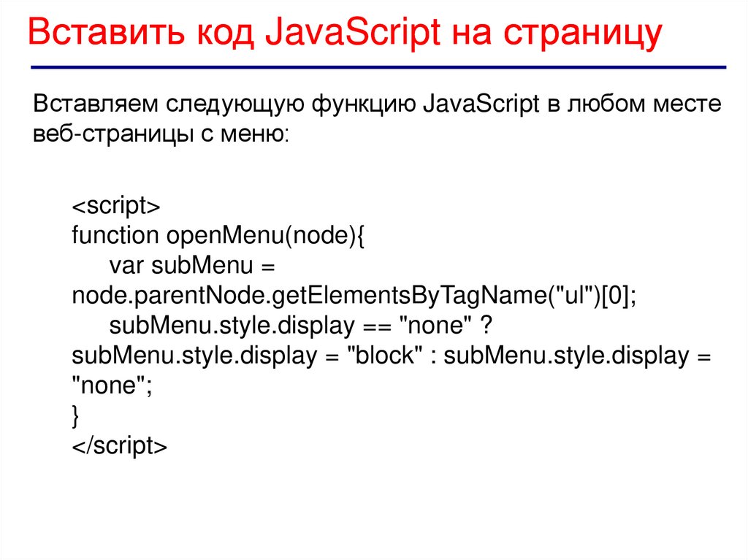This screenshot has width=748, height=560.
Task: Click the line 'function openMenu(node){'
Action: pyautogui.click(x=218, y=236)
